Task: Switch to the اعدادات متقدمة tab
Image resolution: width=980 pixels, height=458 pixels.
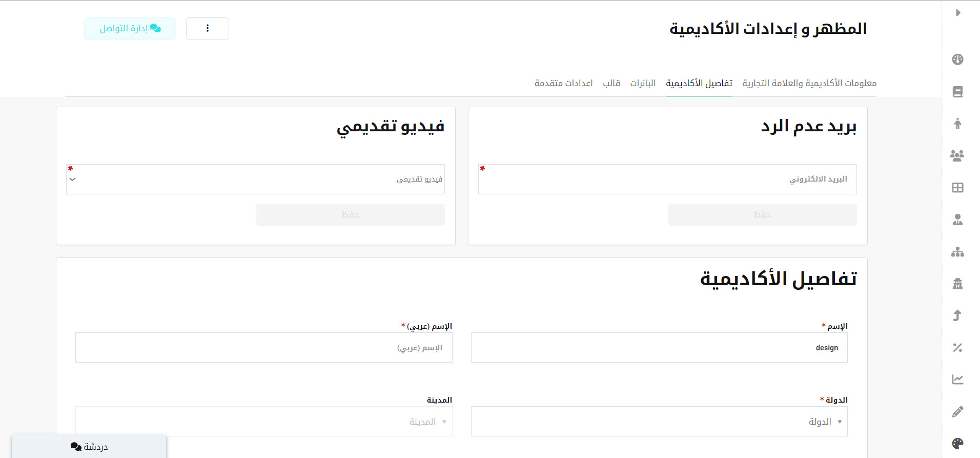Action: pos(563,83)
